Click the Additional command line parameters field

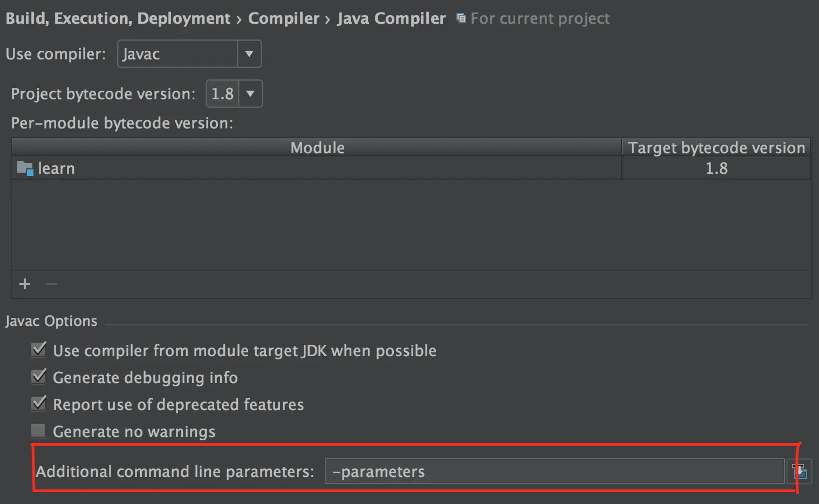click(554, 472)
